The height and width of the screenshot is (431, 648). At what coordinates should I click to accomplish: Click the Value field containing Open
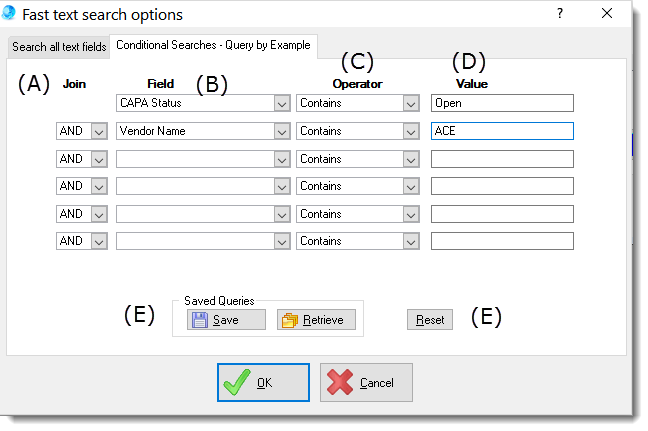(501, 103)
